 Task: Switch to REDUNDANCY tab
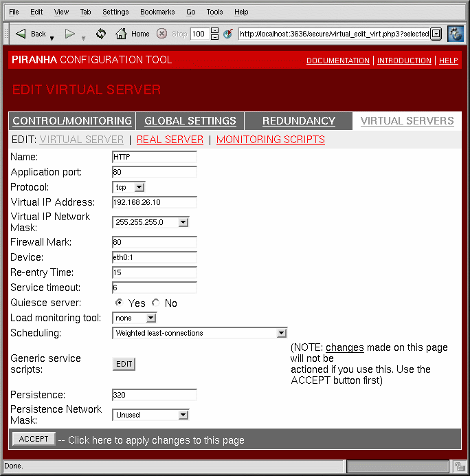point(299,121)
